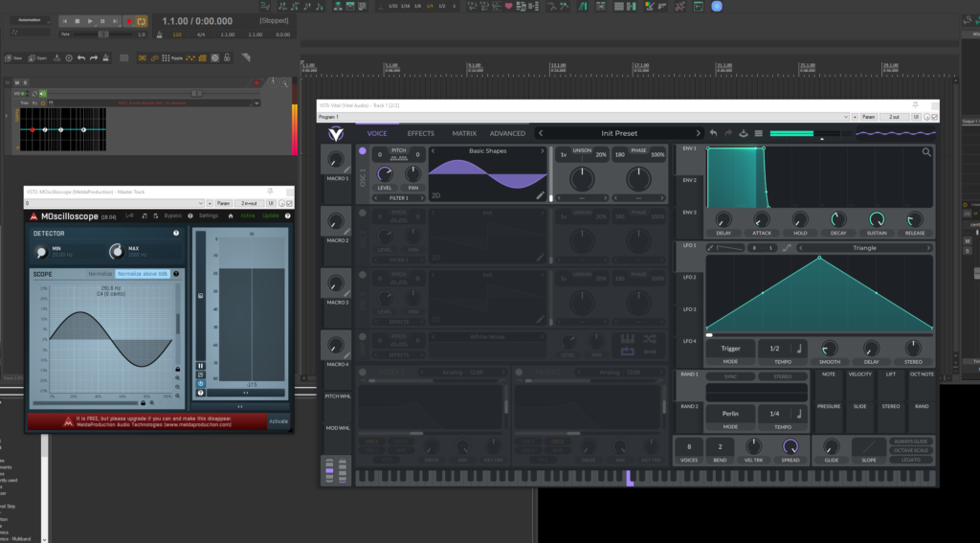Click the Track 1 volume fader handle

[196, 93]
